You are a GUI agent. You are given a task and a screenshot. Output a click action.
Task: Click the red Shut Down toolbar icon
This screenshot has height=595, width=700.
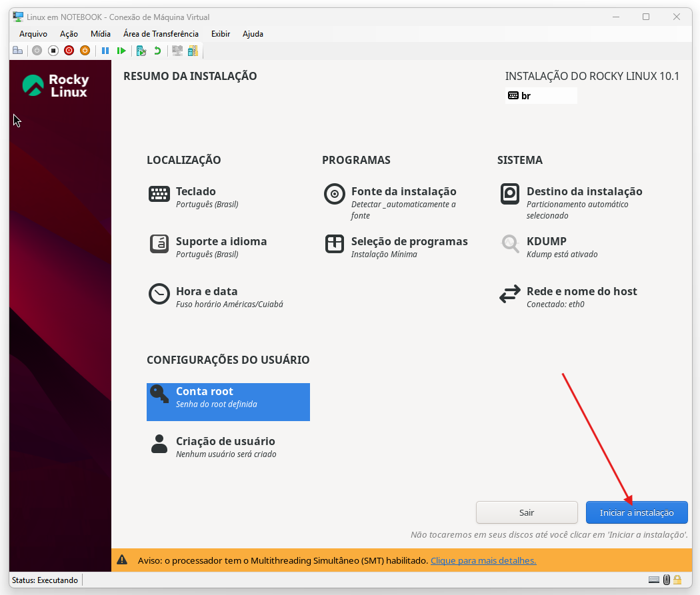(69, 51)
